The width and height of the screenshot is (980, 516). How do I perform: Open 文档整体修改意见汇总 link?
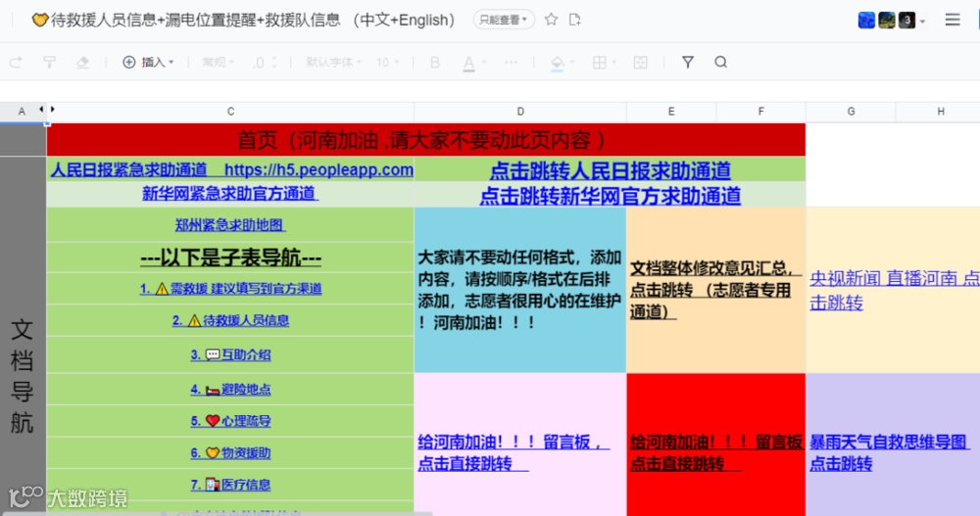click(715, 290)
